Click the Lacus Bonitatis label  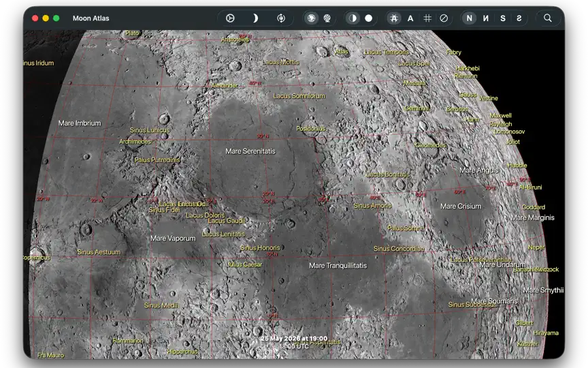coord(388,174)
